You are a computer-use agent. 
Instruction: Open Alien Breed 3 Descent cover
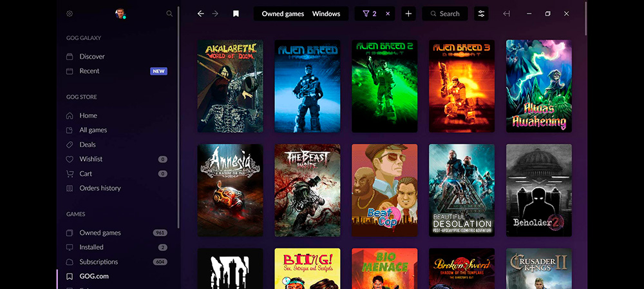462,86
